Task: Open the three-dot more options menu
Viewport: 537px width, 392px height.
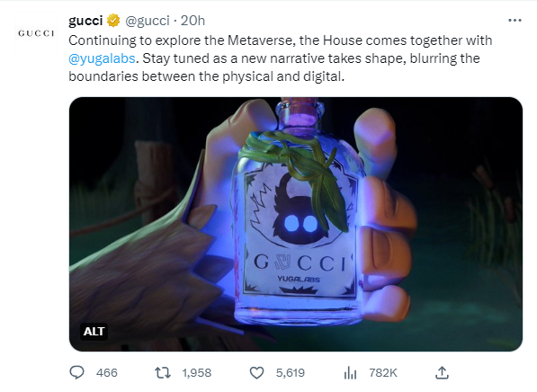Action: pyautogui.click(x=515, y=21)
